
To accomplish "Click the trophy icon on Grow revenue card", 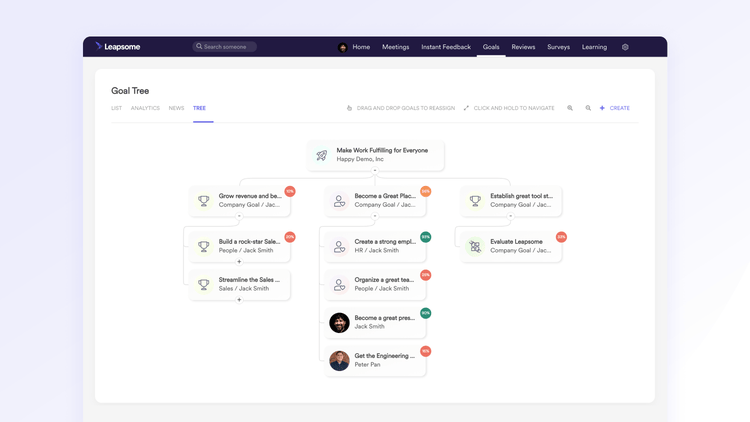I will (x=204, y=201).
